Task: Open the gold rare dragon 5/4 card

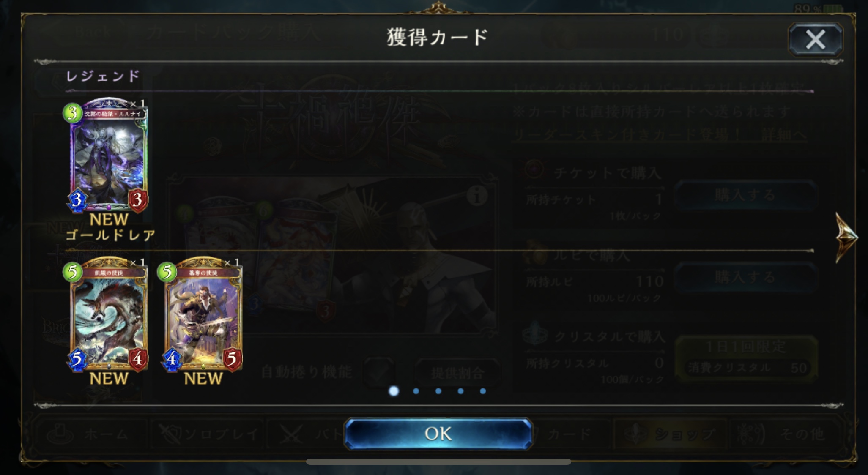Action: 109,314
